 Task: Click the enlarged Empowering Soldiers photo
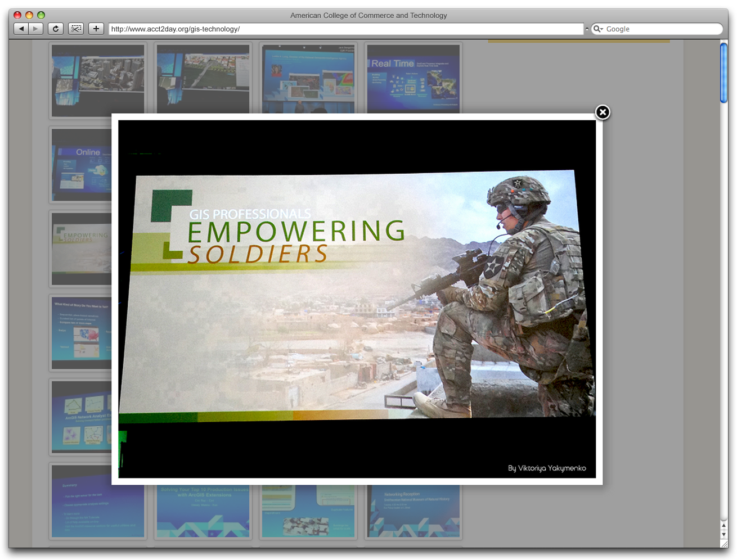click(357, 299)
